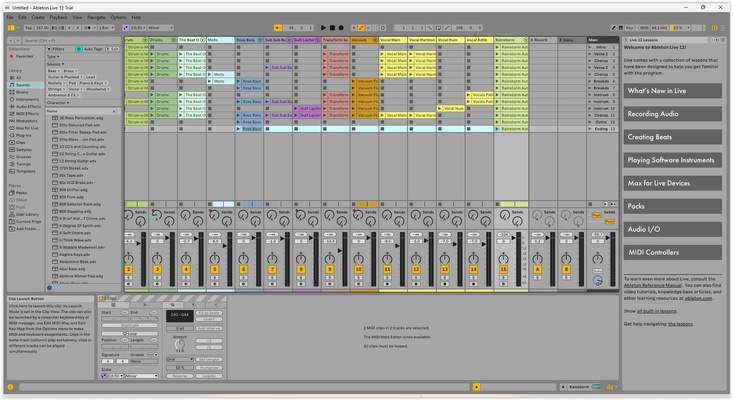The height and width of the screenshot is (400, 733).
Task: Tap the Tap tempo button
Action: tap(29, 28)
